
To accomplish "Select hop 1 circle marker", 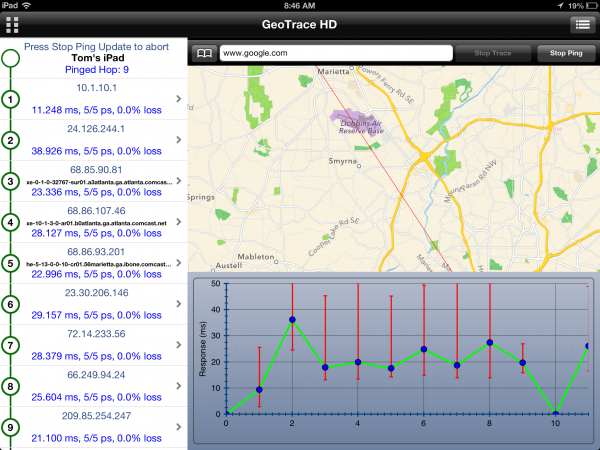I will coord(10,99).
